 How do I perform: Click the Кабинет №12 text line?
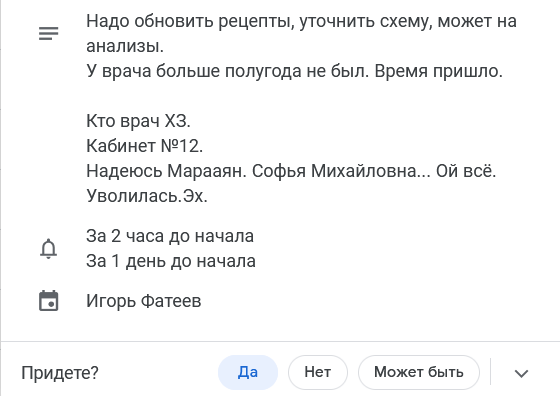[144, 146]
